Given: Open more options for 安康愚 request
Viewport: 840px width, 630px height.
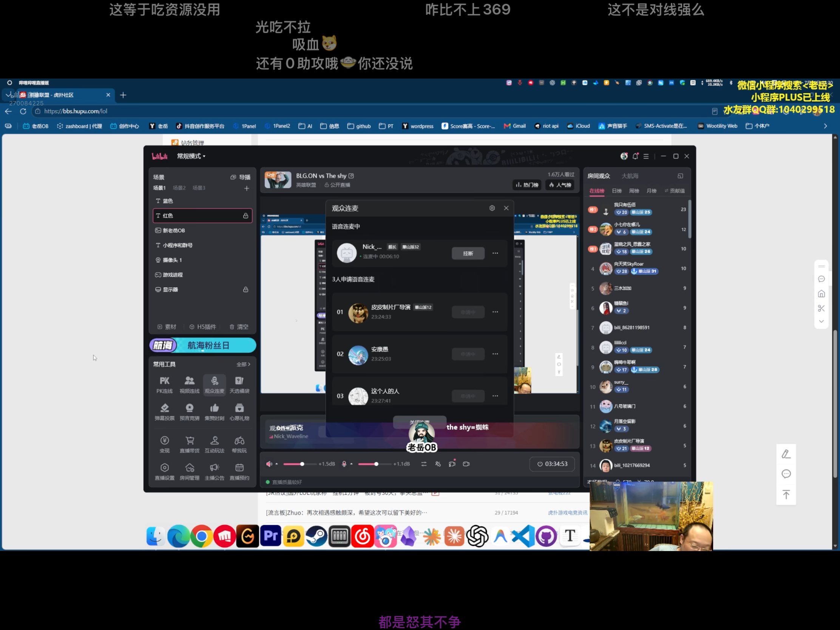Looking at the screenshot, I should [495, 354].
